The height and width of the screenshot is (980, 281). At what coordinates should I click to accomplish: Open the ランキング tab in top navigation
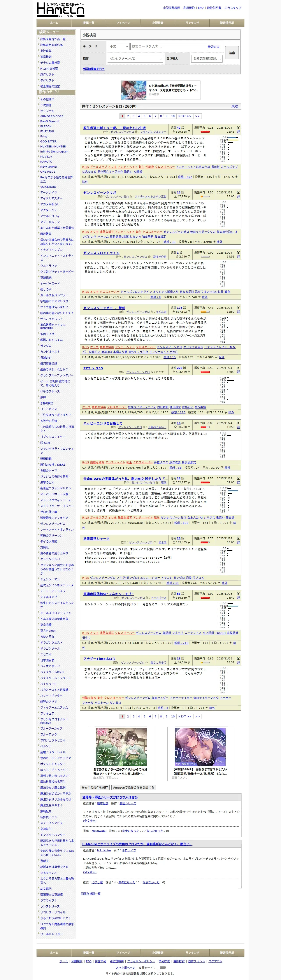pos(192,23)
